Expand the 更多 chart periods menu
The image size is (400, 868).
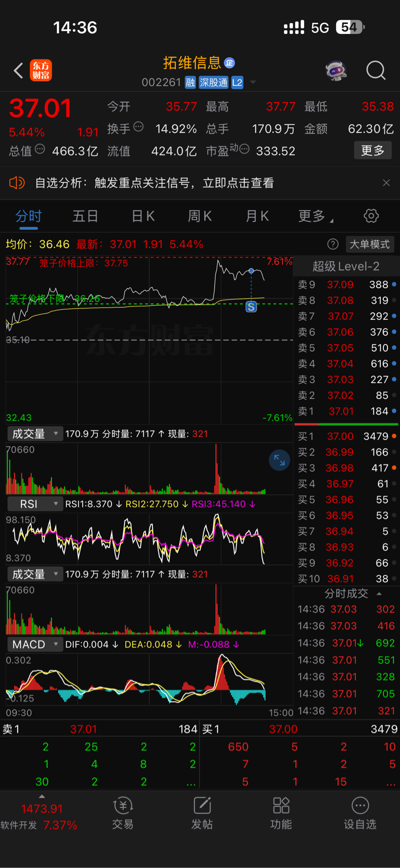click(316, 216)
